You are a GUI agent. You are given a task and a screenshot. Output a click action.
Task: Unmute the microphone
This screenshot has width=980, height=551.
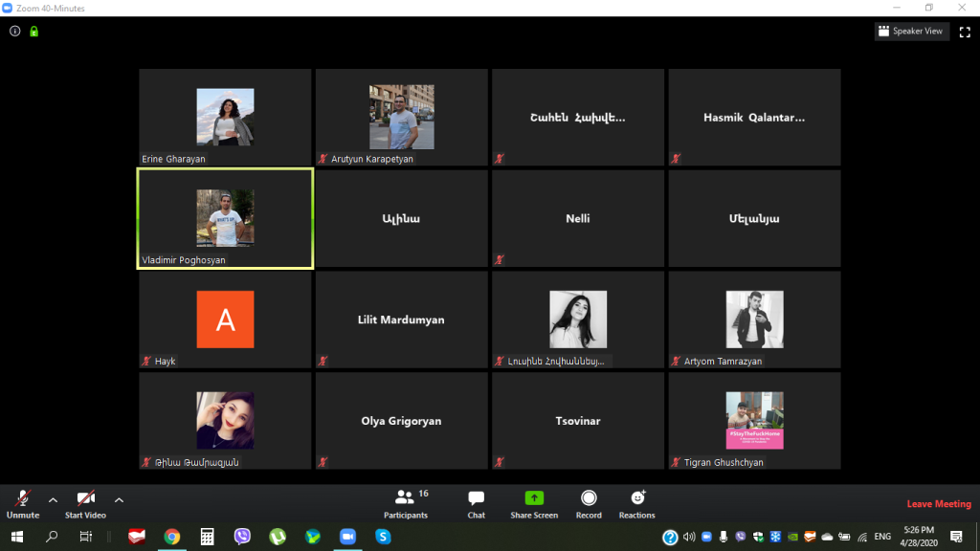tap(23, 504)
